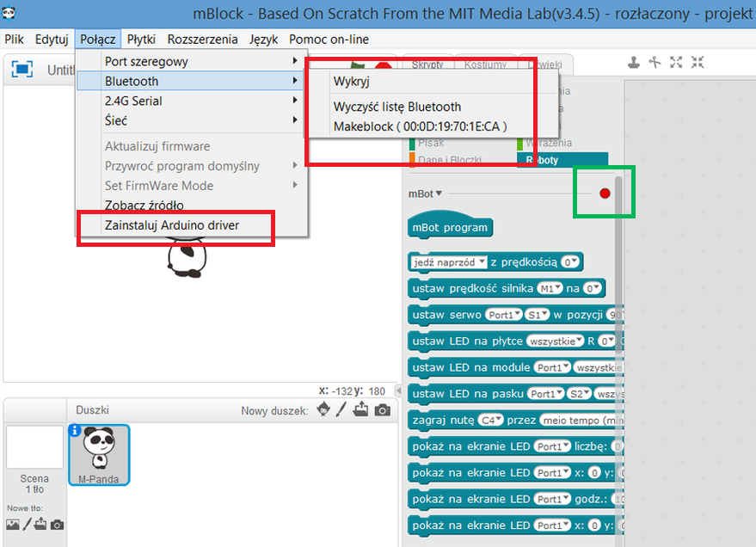The image size is (756, 547).
Task: Take backdrop photo with camera icon
Action: [x=57, y=525]
